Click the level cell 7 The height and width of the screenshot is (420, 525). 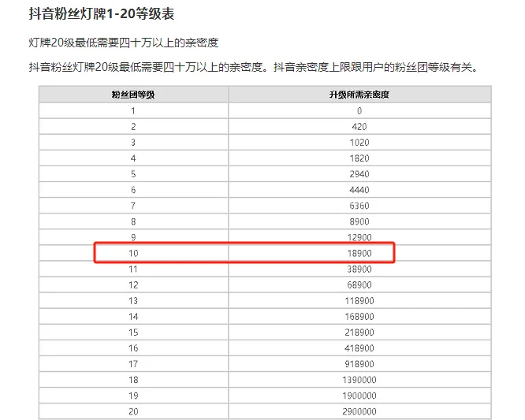coord(133,206)
